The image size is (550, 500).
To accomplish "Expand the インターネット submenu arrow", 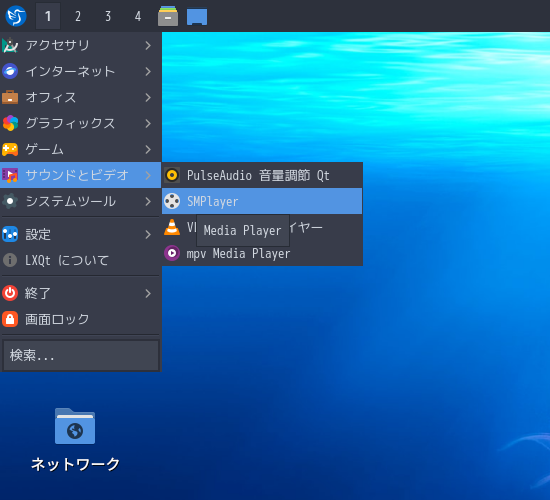I will tap(148, 71).
